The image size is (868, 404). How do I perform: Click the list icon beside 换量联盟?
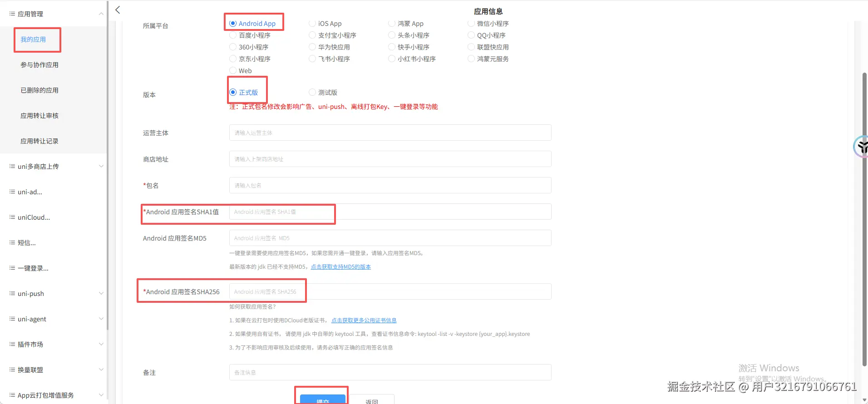pyautogui.click(x=12, y=370)
